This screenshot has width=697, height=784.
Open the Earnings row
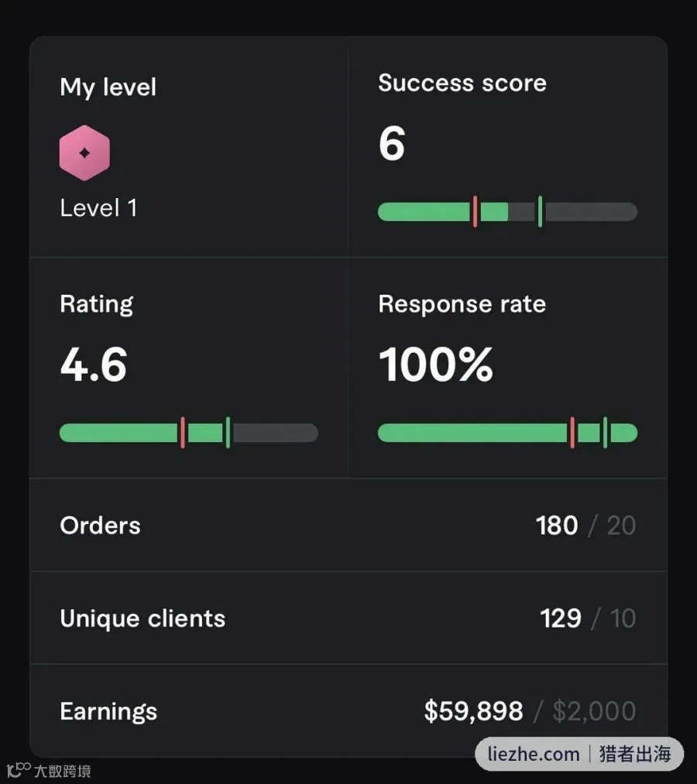[348, 710]
